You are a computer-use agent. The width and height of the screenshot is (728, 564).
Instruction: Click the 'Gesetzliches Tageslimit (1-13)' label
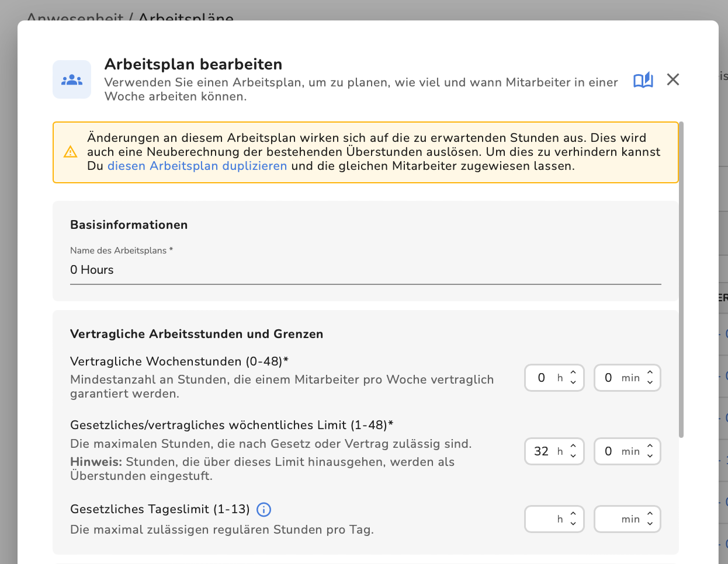click(x=160, y=509)
